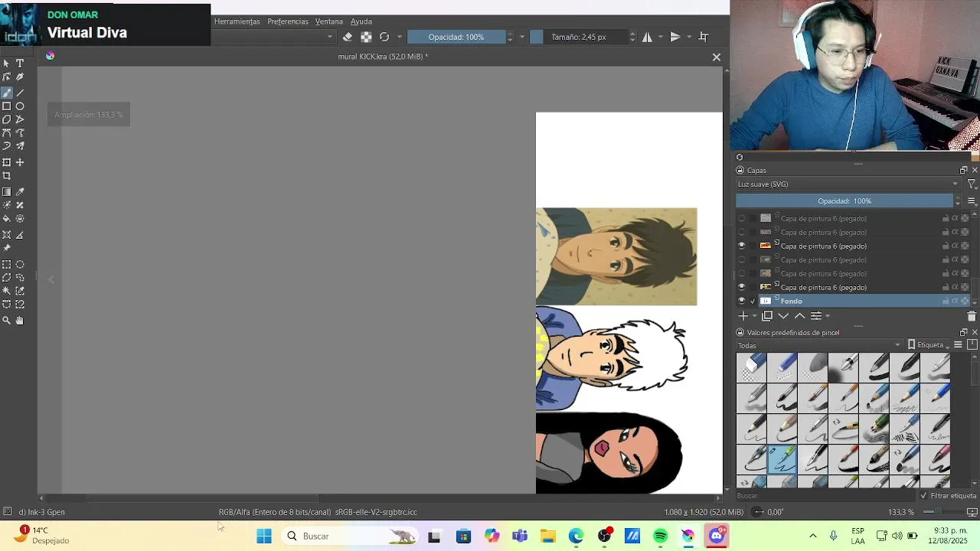This screenshot has width=980, height=551.
Task: Choose the Elliptical Selection tool
Action: point(20,265)
